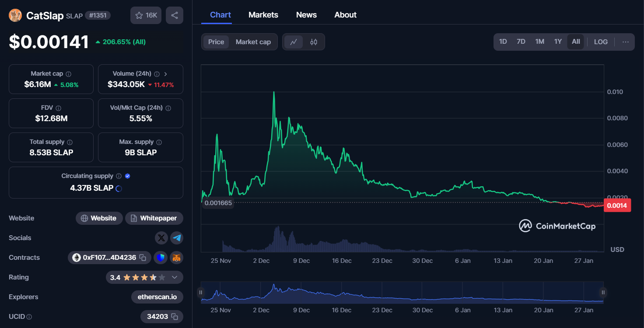
Task: Click the verified circulating supply badge
Action: [x=128, y=176]
